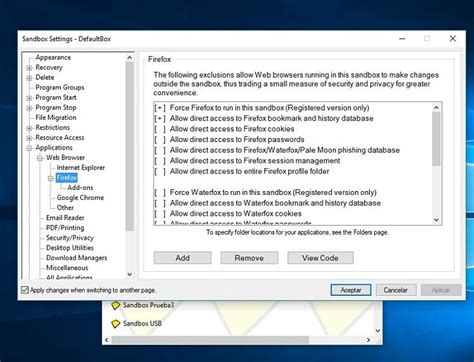Select Other under Web Browser

pyautogui.click(x=65, y=207)
